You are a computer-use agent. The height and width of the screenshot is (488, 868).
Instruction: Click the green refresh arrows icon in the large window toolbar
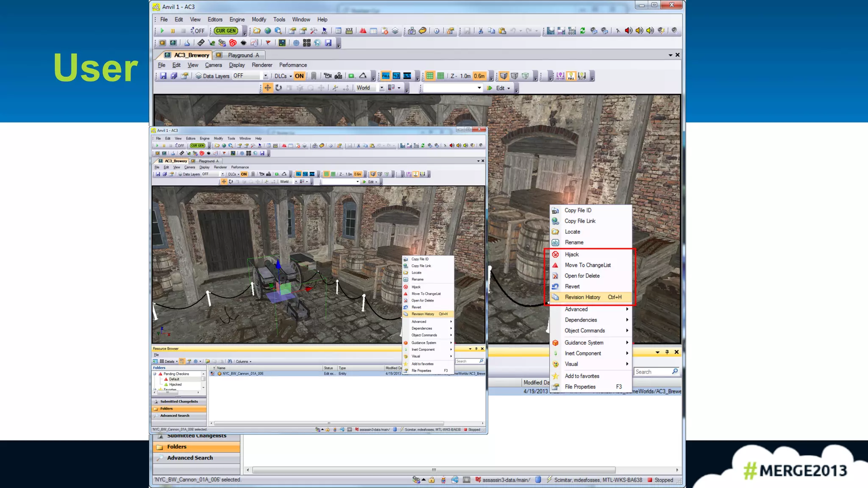click(x=583, y=30)
